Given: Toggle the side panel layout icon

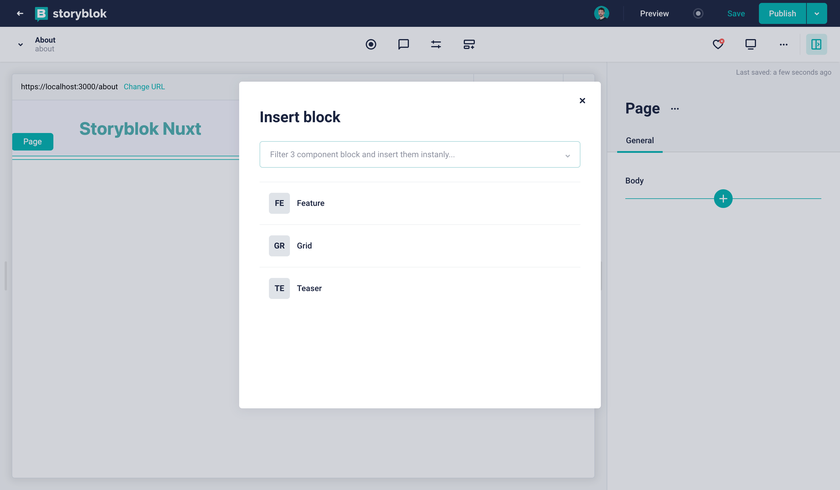Looking at the screenshot, I should (x=816, y=44).
